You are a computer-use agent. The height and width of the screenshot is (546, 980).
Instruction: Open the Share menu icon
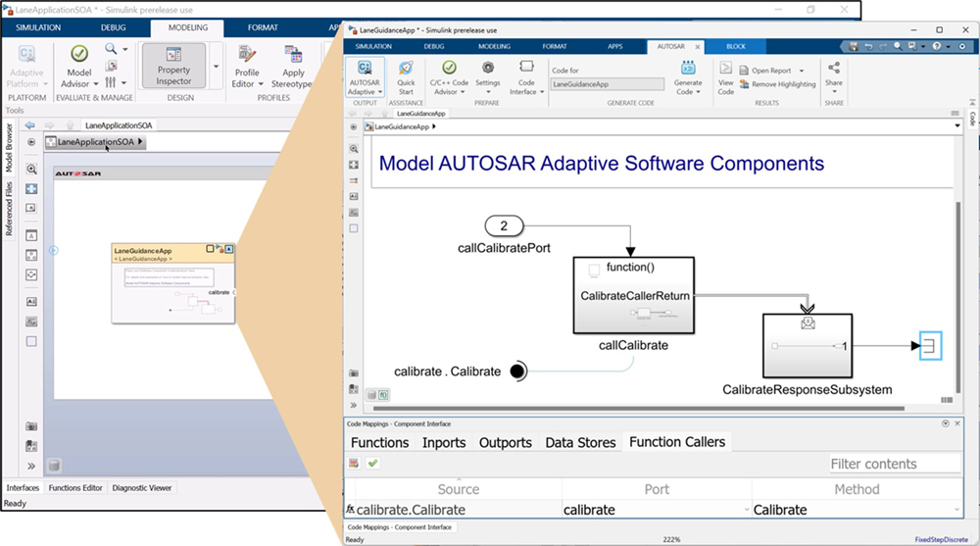click(x=834, y=68)
